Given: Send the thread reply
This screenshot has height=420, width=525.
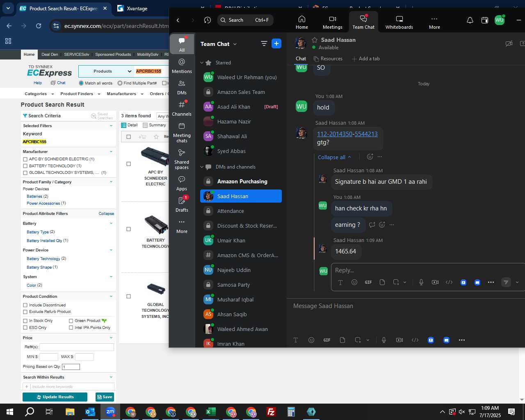Looking at the screenshot, I should (506, 282).
